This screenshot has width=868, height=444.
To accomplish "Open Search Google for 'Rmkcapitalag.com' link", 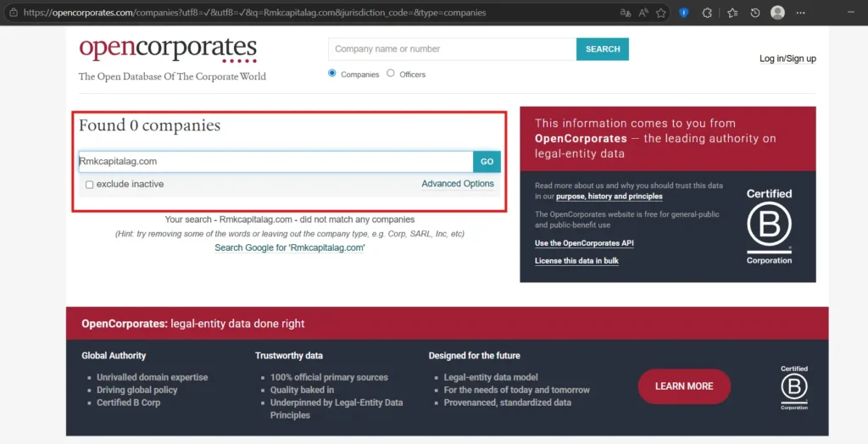I will click(290, 247).
